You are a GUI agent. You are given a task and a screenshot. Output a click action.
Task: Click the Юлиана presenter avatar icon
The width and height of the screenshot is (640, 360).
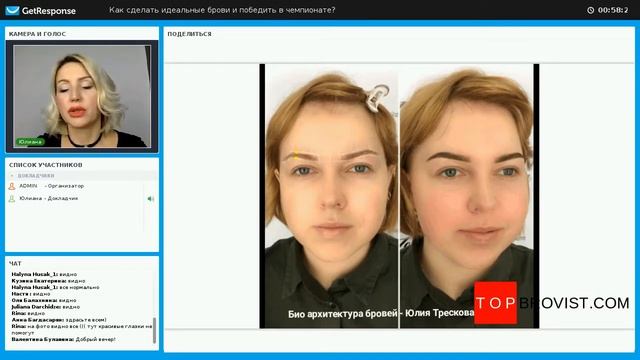[12, 199]
